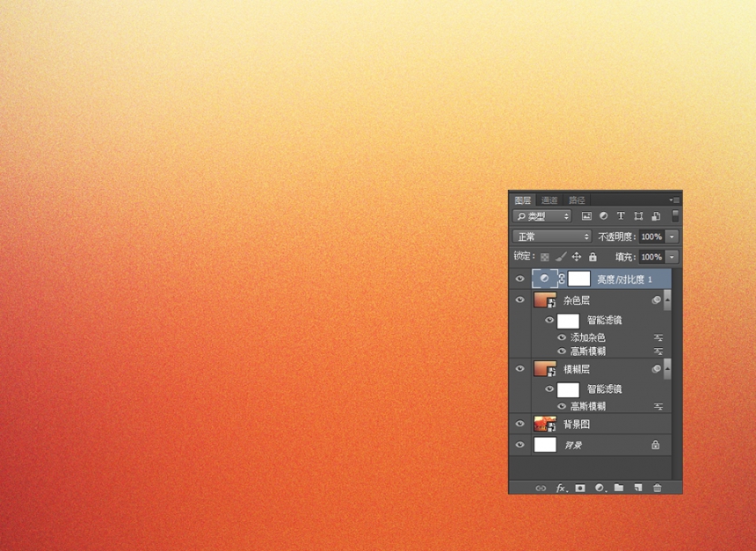The width and height of the screenshot is (756, 551).
Task: Open the new adjustment layer menu icon
Action: tap(600, 488)
